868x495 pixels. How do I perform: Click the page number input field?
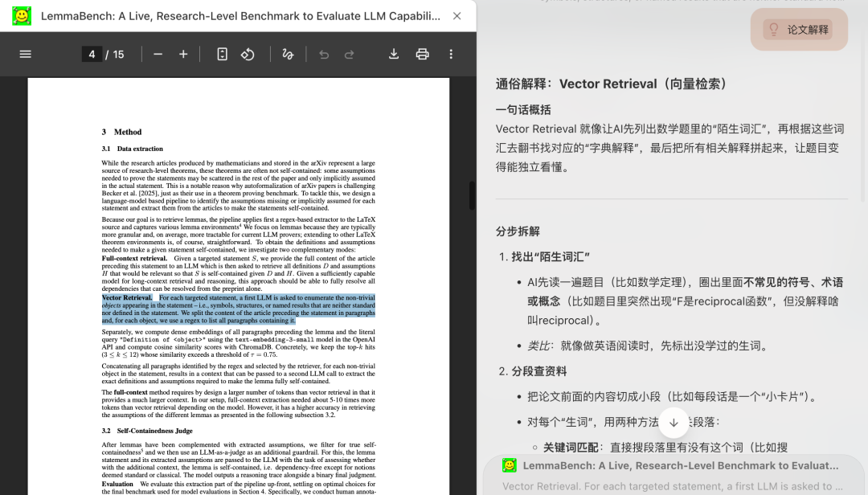click(92, 54)
